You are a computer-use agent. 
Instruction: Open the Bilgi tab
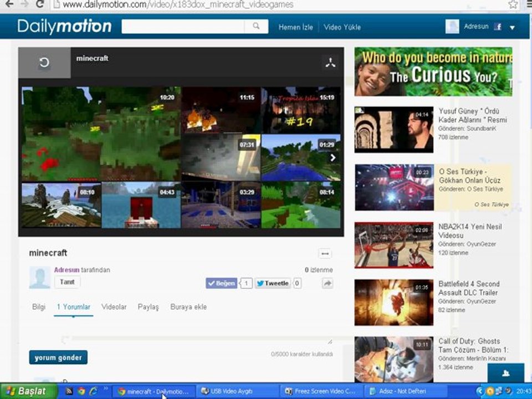pos(39,306)
